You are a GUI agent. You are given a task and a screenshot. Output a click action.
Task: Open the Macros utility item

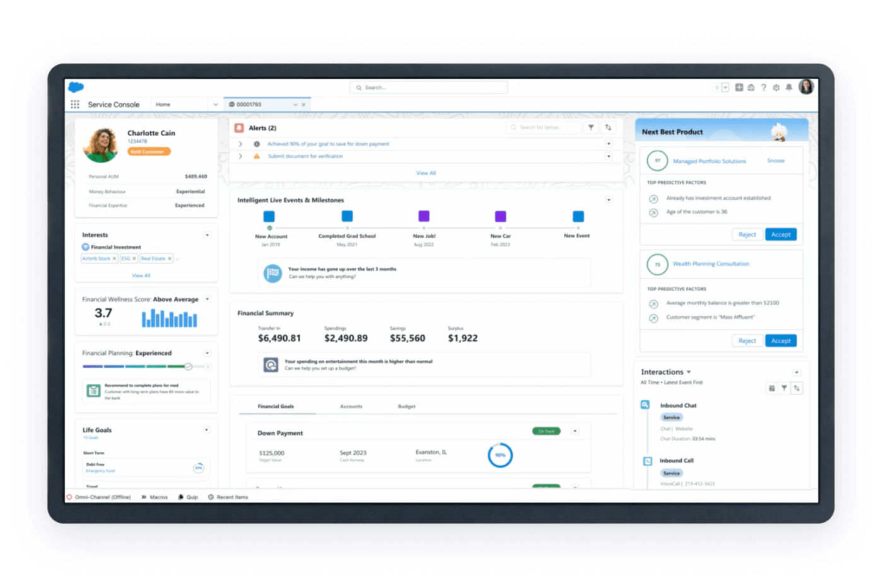click(155, 497)
